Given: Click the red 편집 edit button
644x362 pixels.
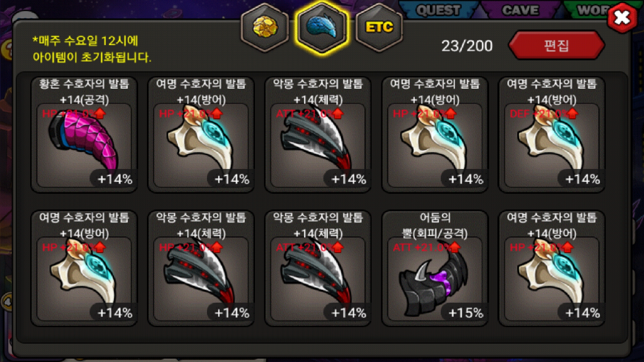Looking at the screenshot, I should click(557, 45).
